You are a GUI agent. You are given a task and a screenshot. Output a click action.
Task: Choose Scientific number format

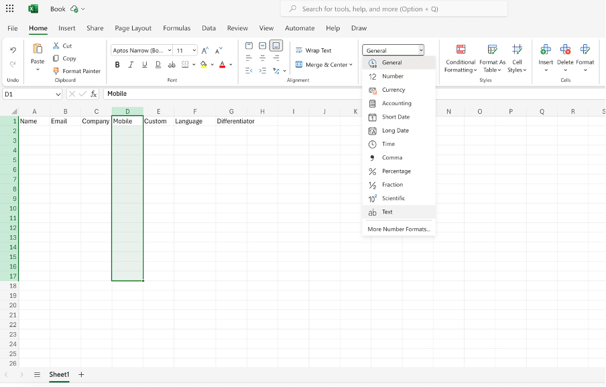point(399,198)
